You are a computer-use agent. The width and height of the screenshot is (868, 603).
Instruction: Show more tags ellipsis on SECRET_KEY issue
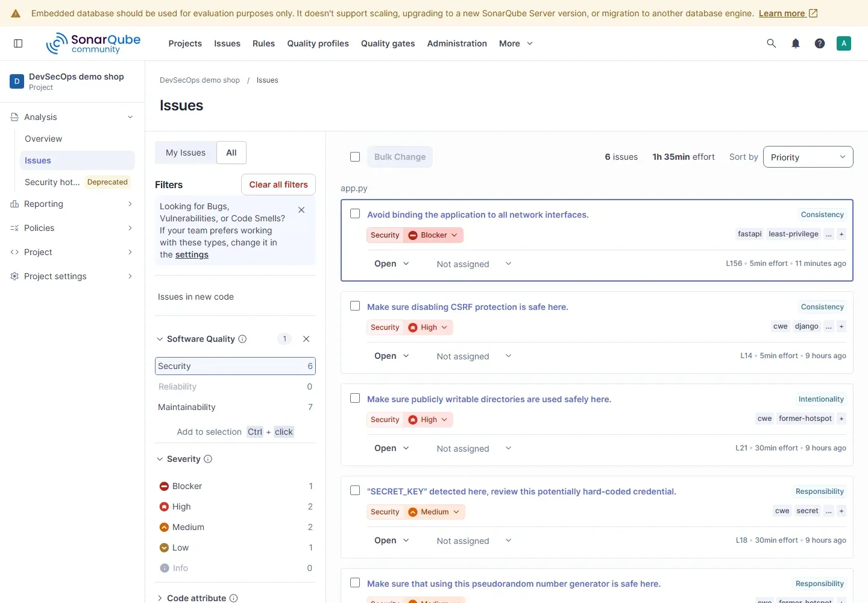(829, 511)
